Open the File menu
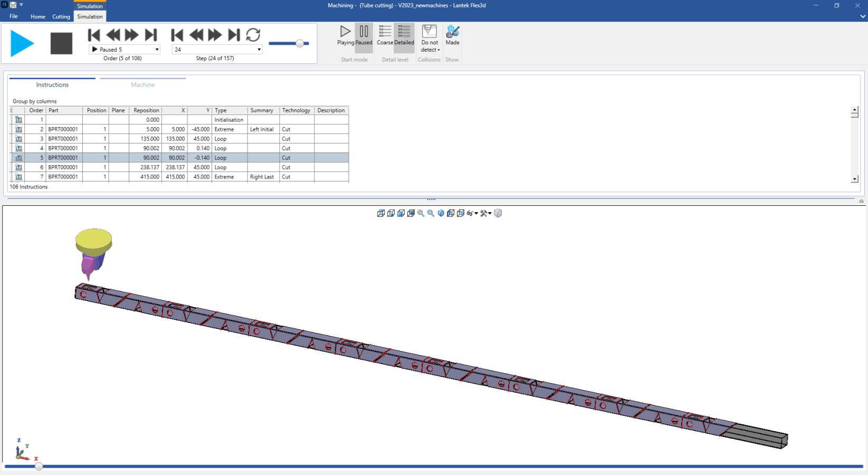 pyautogui.click(x=14, y=17)
